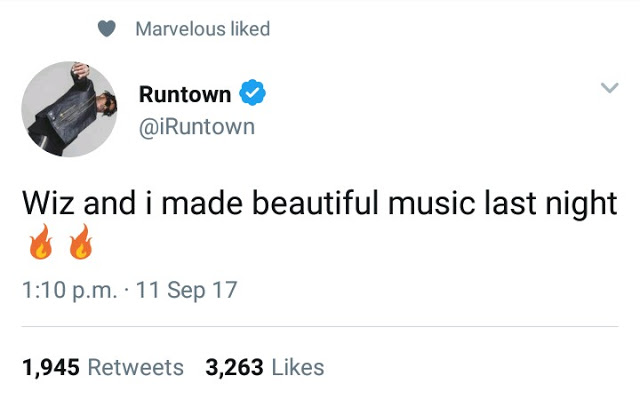This screenshot has height=400, width=640.
Task: Open the @iRuntown handle link
Action: (197, 126)
